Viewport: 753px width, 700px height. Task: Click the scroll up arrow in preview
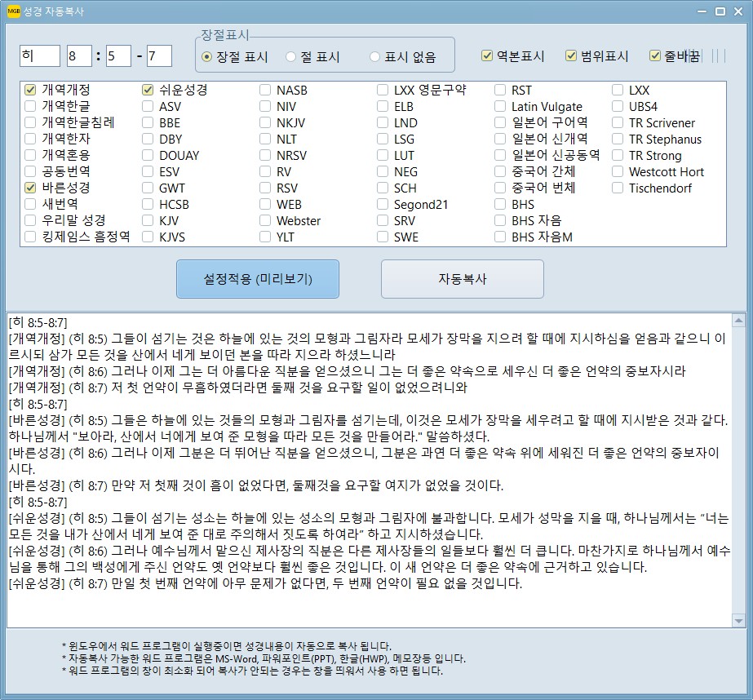[739, 318]
